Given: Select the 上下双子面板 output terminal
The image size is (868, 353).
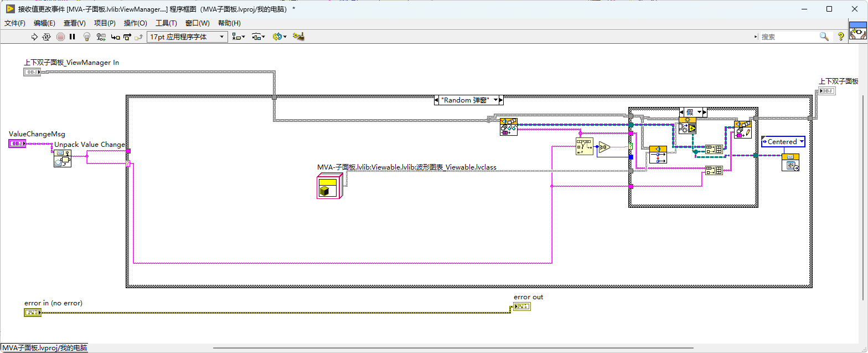Looking at the screenshot, I should [x=827, y=91].
